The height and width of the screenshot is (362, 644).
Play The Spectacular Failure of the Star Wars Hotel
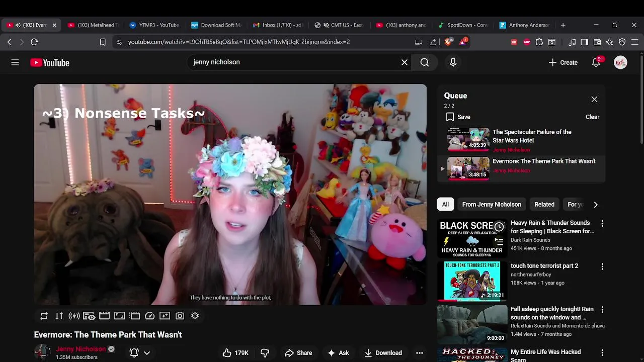click(x=520, y=140)
